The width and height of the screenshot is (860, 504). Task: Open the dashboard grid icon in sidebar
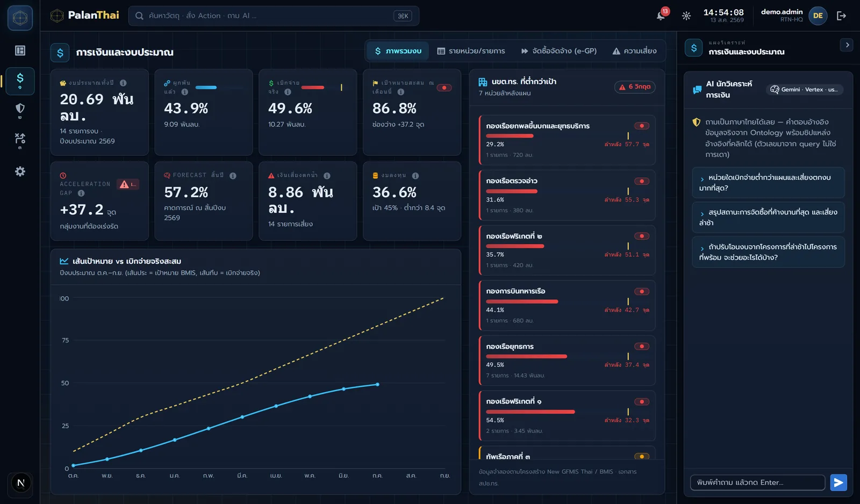pos(20,51)
